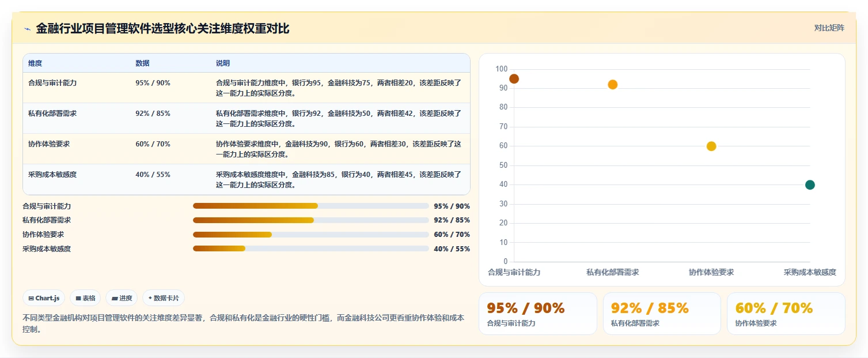Click the 60% / 70% cell in the table
Screen dimensions: 868x358
(153, 144)
